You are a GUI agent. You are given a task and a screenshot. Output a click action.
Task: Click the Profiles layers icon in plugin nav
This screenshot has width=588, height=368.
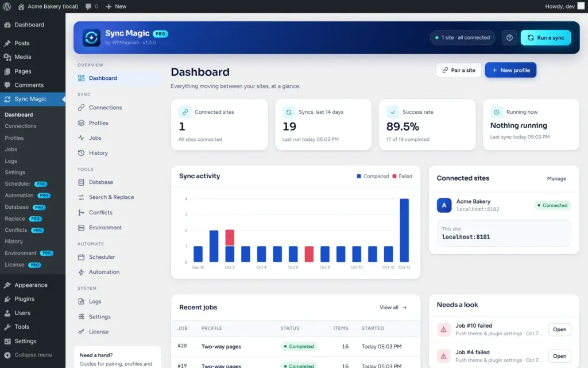(81, 123)
